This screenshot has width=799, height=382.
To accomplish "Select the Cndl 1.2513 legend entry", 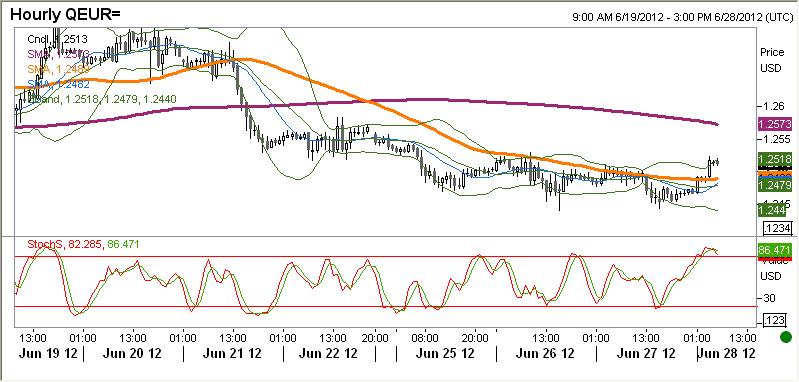I will [x=58, y=39].
